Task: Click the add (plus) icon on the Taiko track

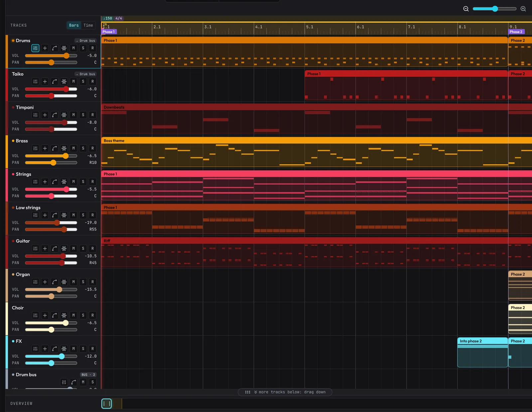Action: [x=45, y=82]
